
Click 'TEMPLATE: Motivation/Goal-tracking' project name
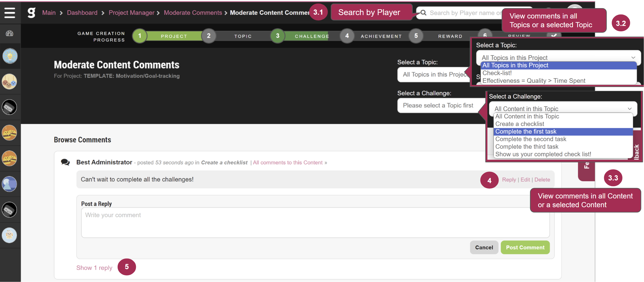132,76
